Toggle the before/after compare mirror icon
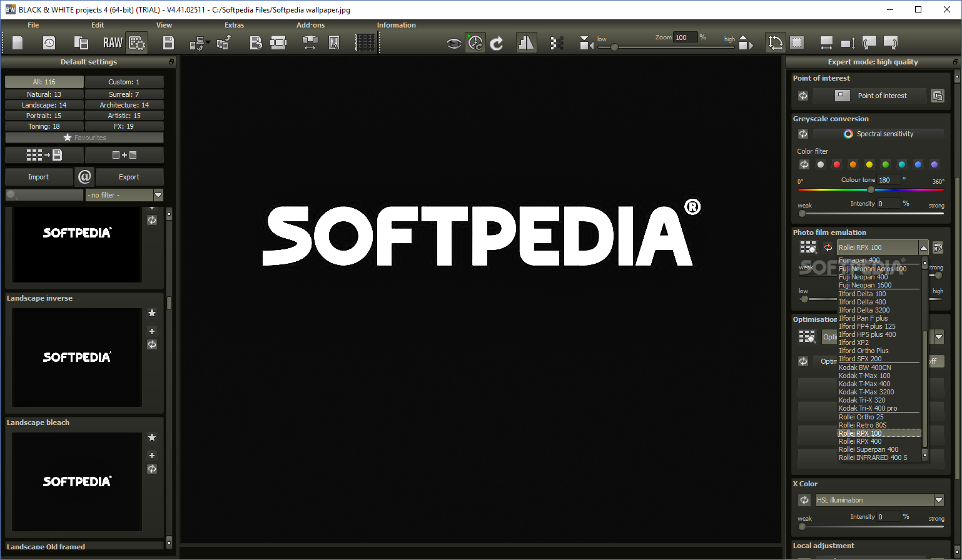962x560 pixels. 526,42
